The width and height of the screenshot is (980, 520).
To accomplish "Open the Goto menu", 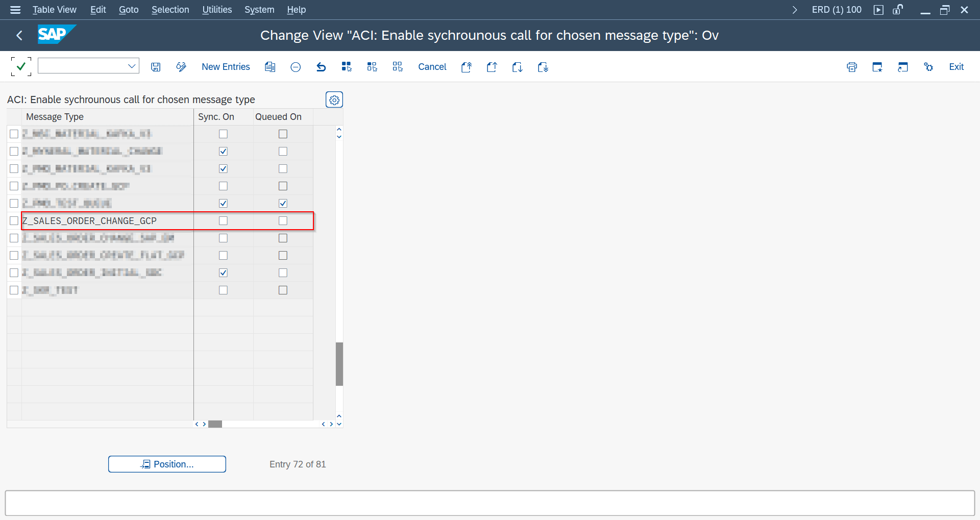I will [129, 10].
